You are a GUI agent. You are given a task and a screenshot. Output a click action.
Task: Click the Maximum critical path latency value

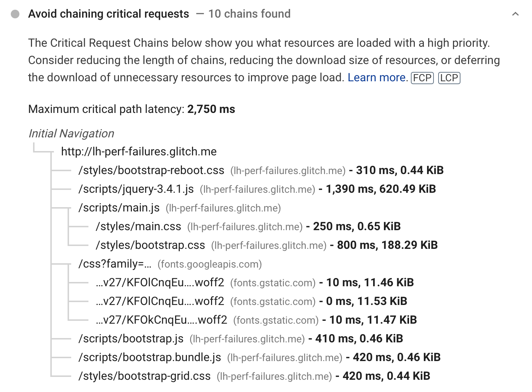pos(211,109)
